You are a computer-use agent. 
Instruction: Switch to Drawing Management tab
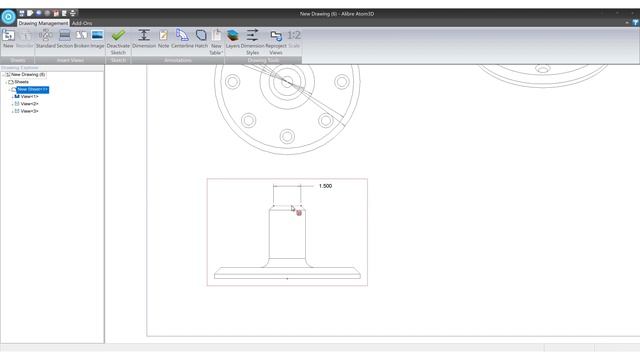[43, 23]
